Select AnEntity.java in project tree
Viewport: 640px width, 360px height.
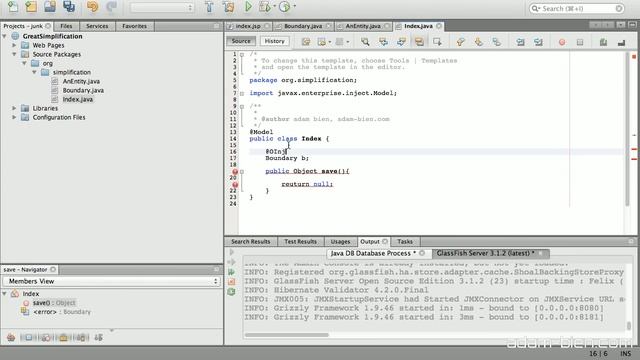[x=81, y=81]
